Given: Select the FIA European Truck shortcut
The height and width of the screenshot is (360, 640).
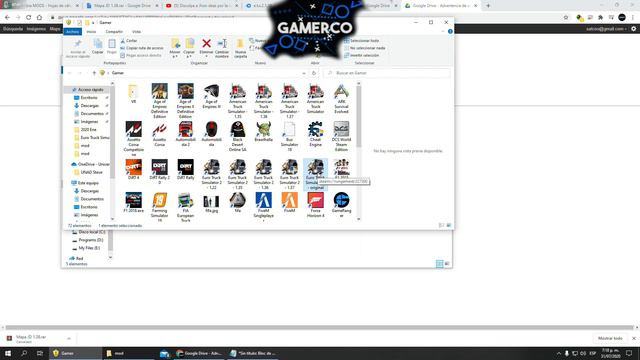Looking at the screenshot, I should 185,207.
